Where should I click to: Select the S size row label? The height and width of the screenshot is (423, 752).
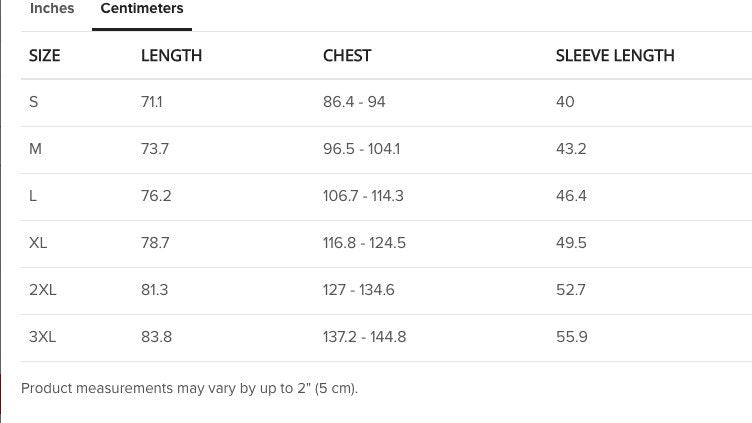coord(34,102)
